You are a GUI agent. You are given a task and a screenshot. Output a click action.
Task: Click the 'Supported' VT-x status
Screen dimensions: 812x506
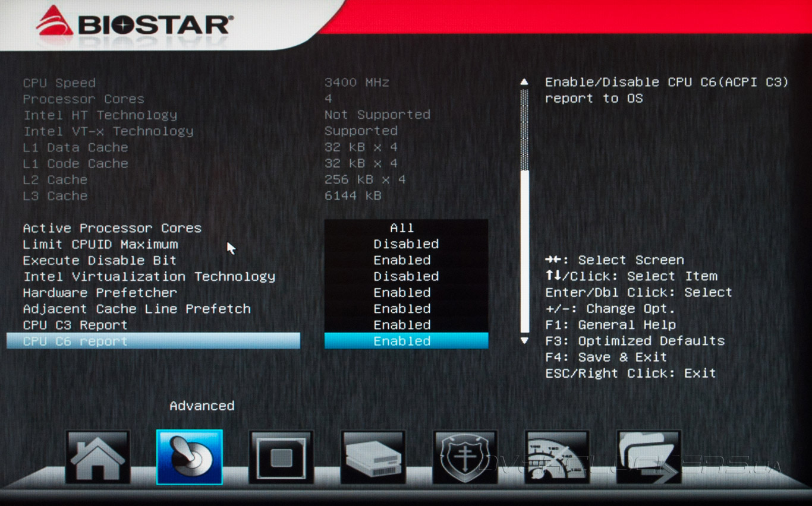pos(361,131)
